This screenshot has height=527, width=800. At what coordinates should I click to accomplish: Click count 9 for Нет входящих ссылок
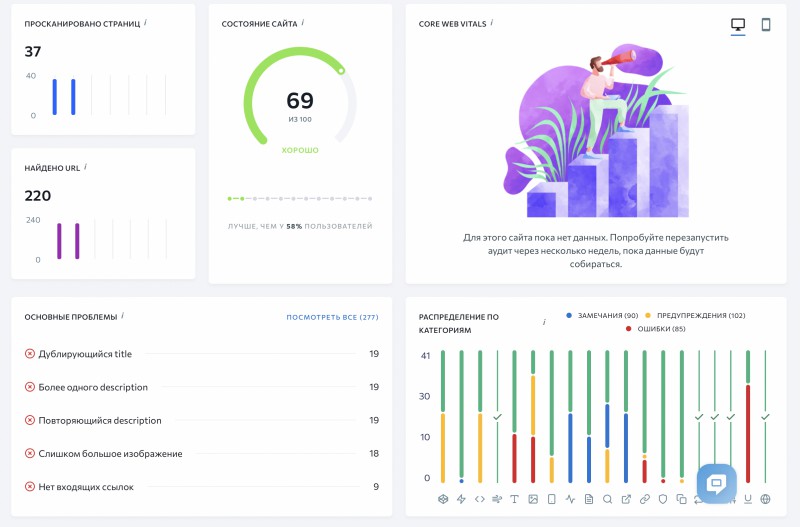click(376, 486)
